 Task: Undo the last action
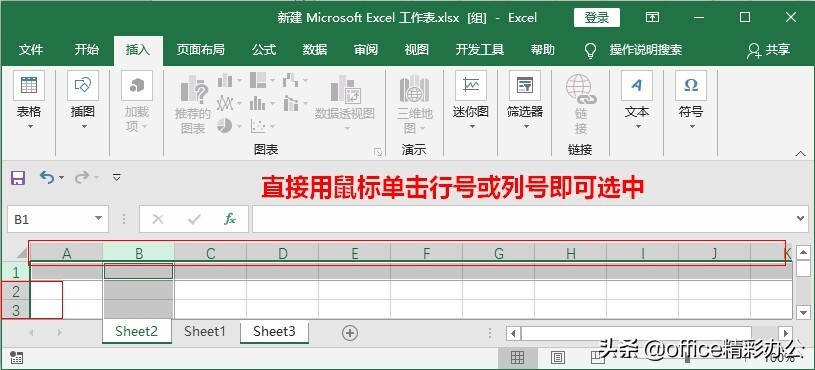click(47, 178)
